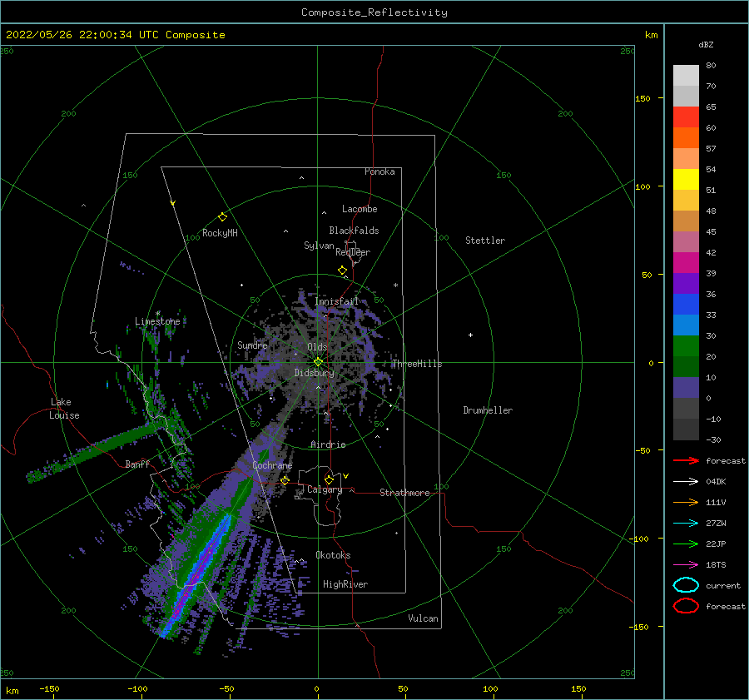Click the red forecast ellipse icon

click(686, 606)
